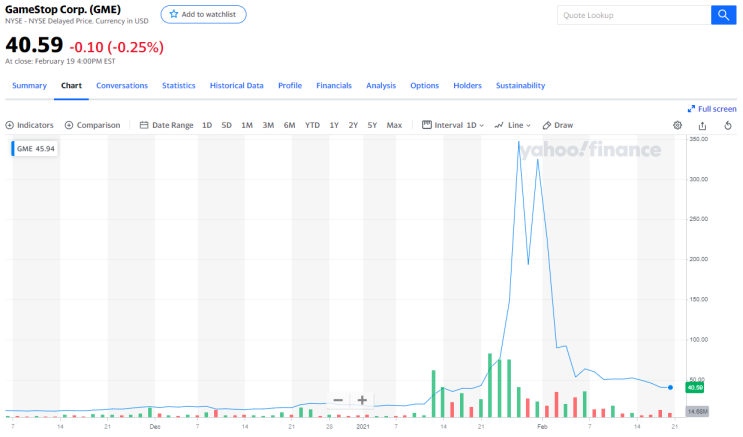Click the 14.68M volume axis tag
This screenshot has width=743, height=437.
point(697,411)
